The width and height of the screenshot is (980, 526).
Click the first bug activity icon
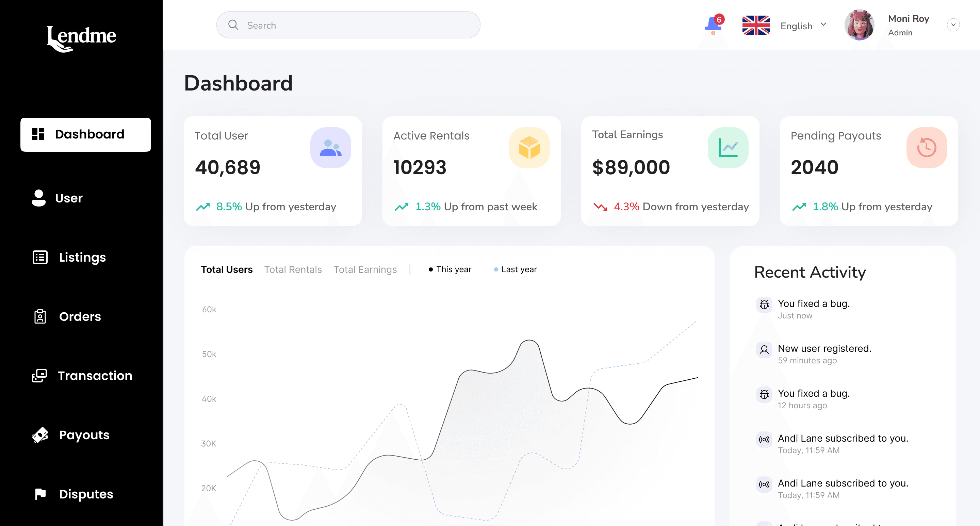(764, 304)
